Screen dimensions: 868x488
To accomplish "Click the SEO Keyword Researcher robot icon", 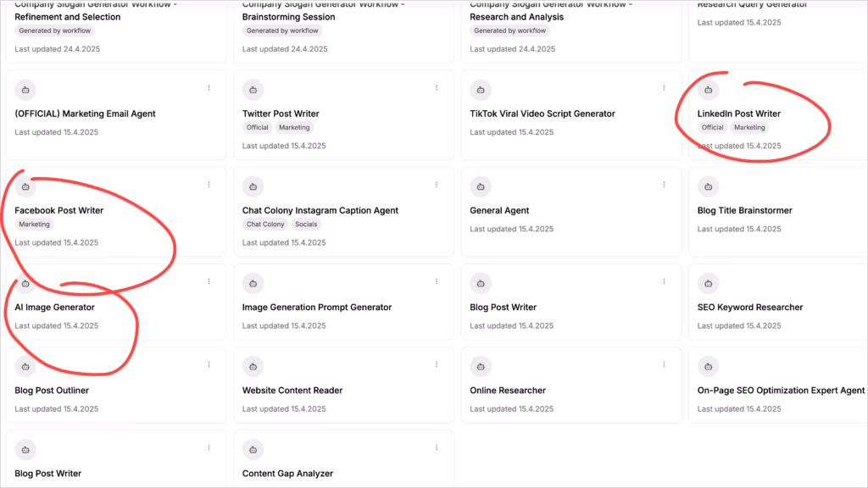I will [708, 283].
